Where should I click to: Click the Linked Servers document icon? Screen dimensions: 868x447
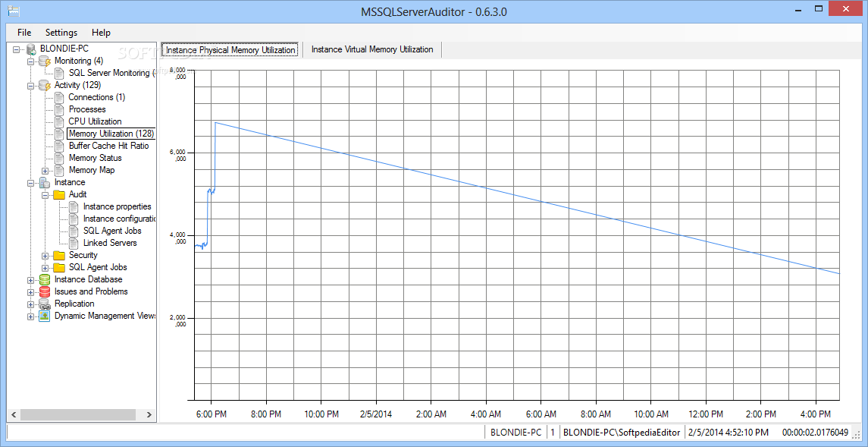pyautogui.click(x=74, y=243)
